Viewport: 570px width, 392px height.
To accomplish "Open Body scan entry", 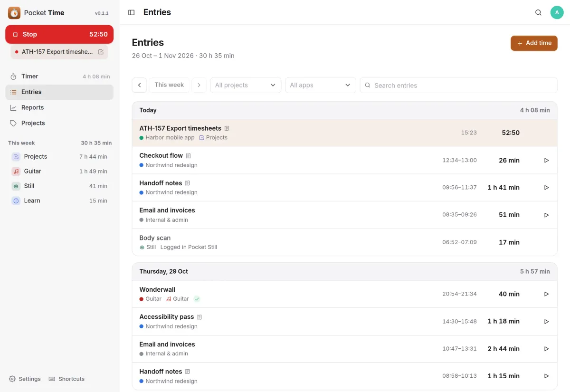I will 344,242.
